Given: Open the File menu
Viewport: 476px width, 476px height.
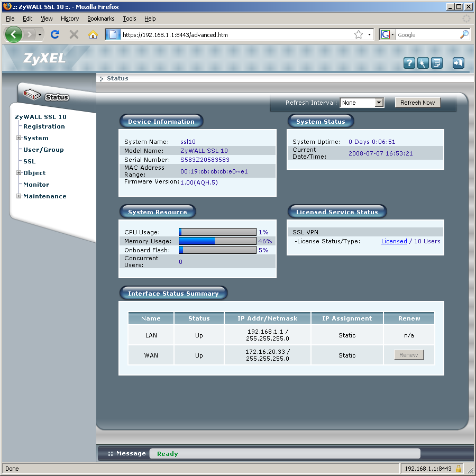Looking at the screenshot, I should click(x=10, y=19).
